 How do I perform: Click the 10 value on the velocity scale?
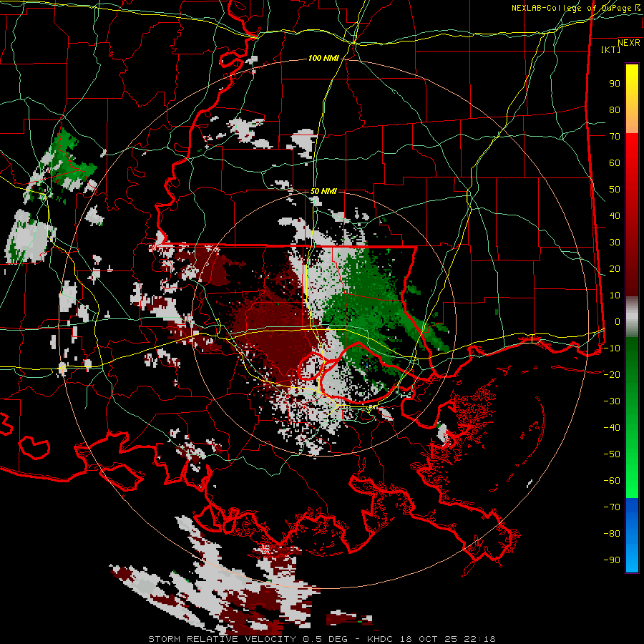click(x=615, y=296)
